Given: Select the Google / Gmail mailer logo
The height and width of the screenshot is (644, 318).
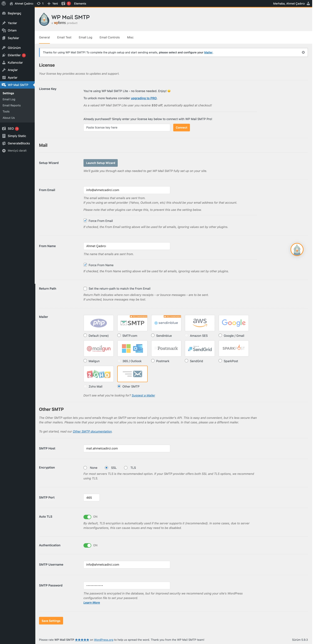Looking at the screenshot, I should pos(233,323).
